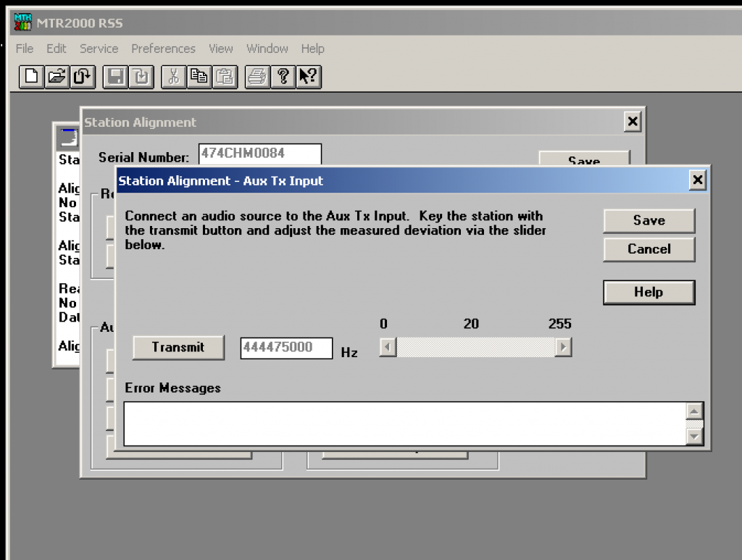Click inside the Error Messages box

(404, 424)
